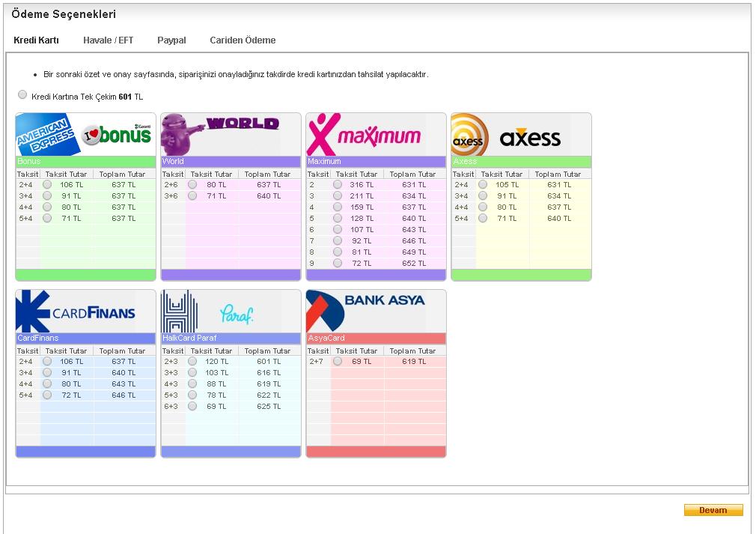Select AsyaCard 2+7 installment at 69 TL
This screenshot has width=756, height=534.
(x=338, y=361)
